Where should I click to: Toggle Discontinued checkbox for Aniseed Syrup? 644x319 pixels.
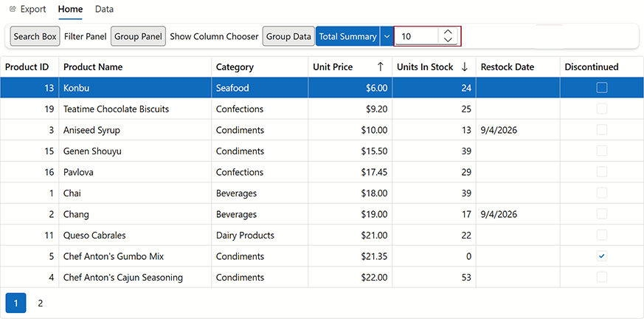coord(602,130)
